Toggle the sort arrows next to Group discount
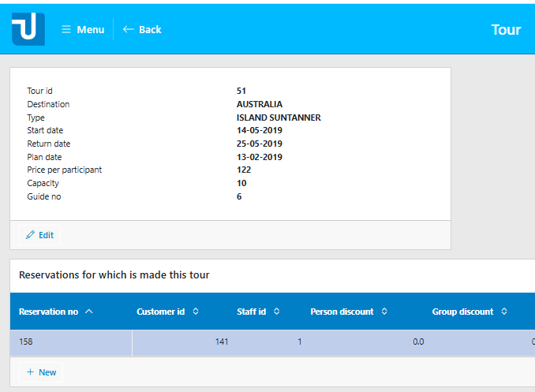535x392 pixels. (x=503, y=312)
